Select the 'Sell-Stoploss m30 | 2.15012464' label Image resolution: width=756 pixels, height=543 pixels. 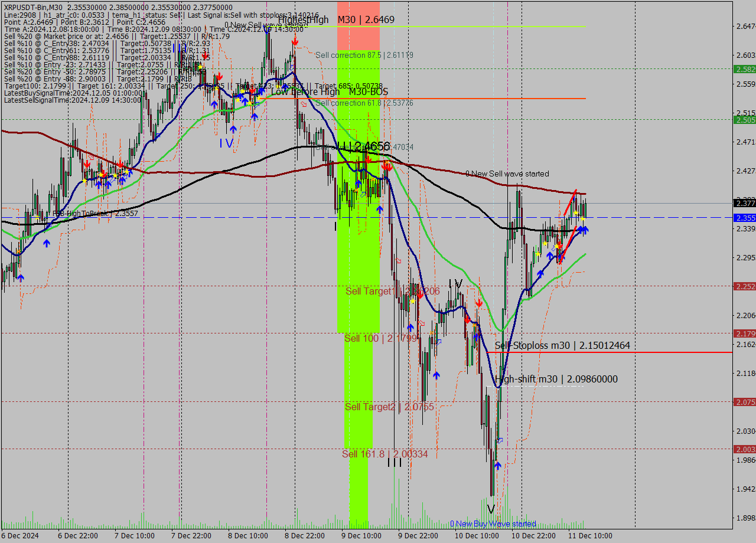[x=562, y=345]
